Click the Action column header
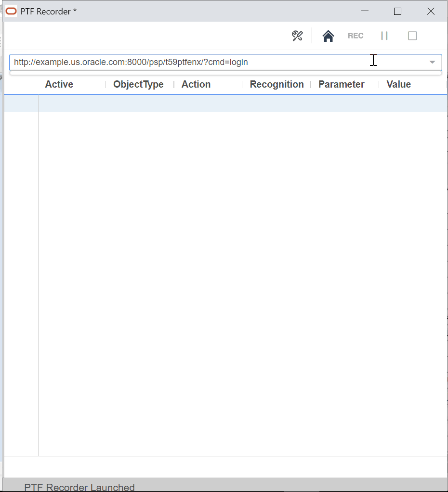 (x=196, y=84)
